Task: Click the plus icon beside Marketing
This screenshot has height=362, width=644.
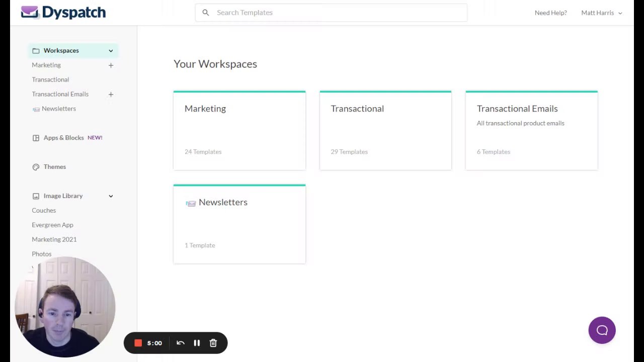Action: point(111,65)
